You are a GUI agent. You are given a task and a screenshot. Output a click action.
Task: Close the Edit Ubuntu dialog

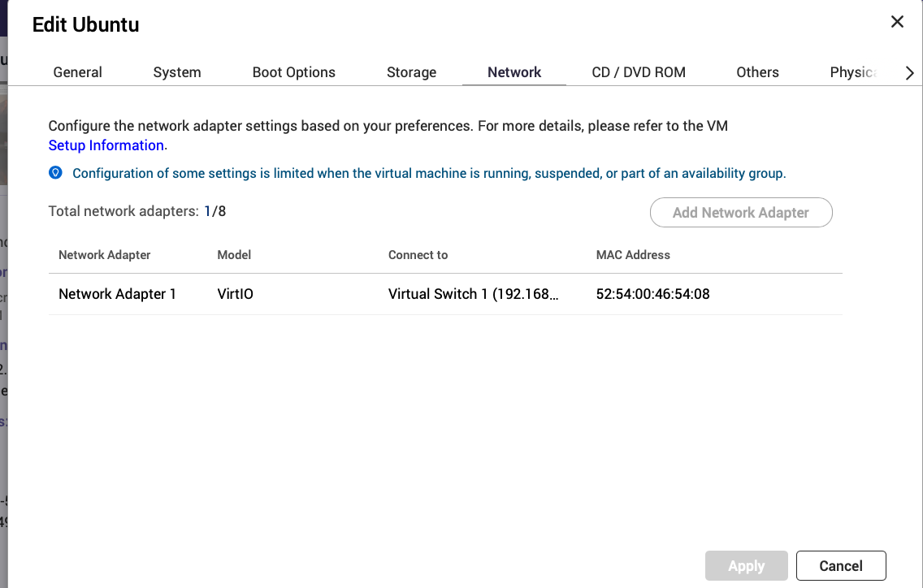[897, 22]
